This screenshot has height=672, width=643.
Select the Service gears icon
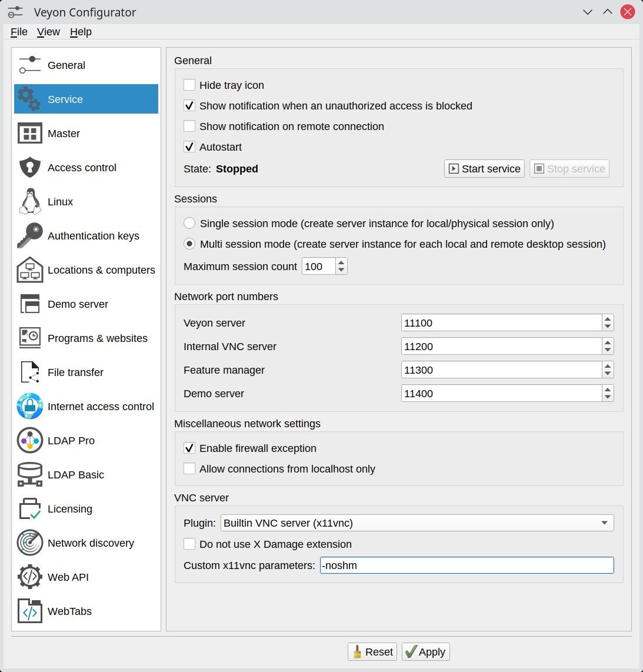pos(29,99)
